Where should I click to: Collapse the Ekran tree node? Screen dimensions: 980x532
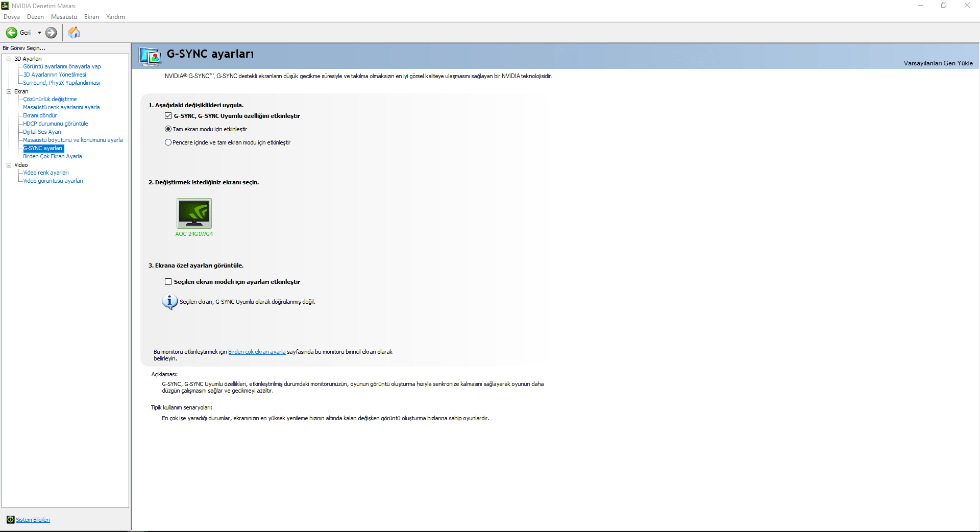coord(9,91)
